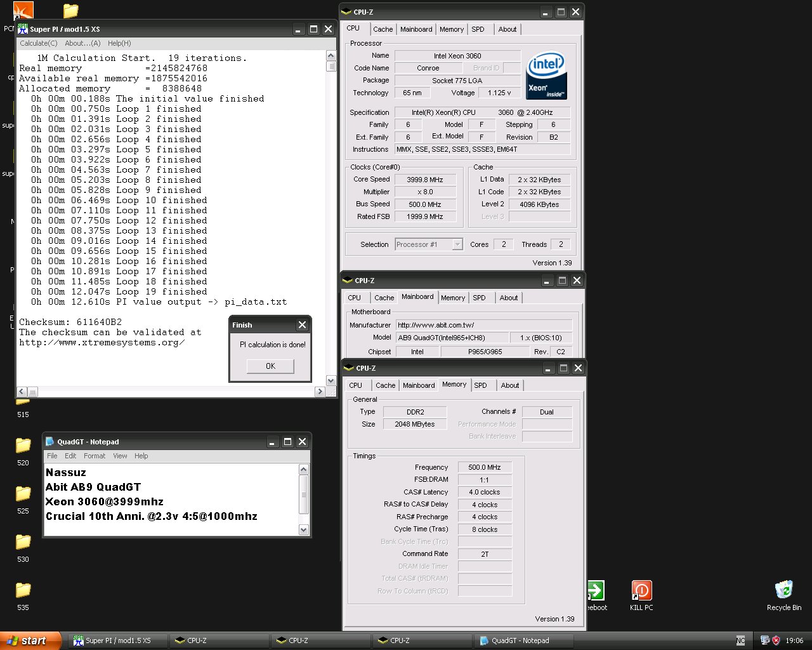Click Super PI vertical scrollbar up arrow

pos(331,56)
